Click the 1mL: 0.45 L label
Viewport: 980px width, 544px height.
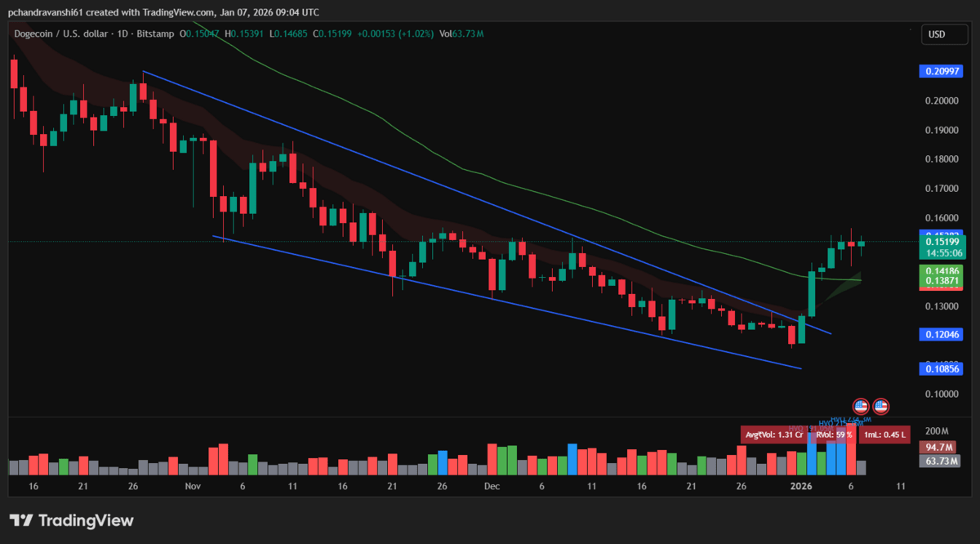coord(886,435)
